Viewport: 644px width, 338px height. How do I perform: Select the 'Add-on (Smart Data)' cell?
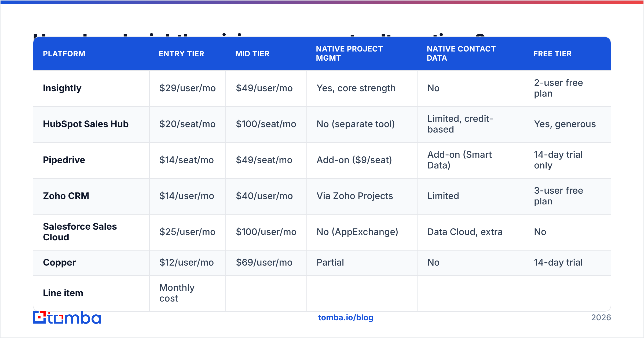pyautogui.click(x=459, y=160)
